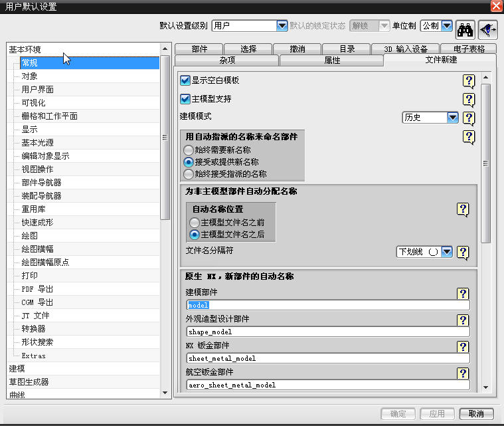This screenshot has height=426, width=504.
Task: Select 始终需要新名称 radio option
Action: point(189,150)
